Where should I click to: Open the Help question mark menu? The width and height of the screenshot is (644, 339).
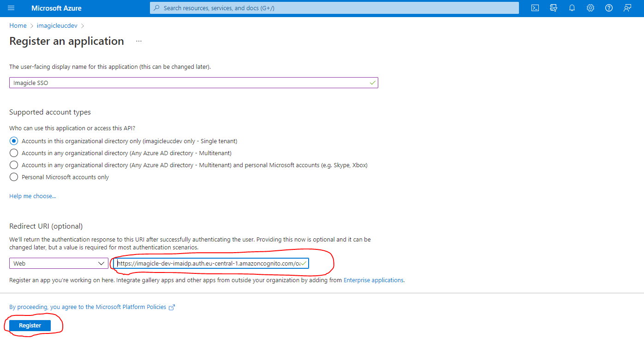[x=609, y=8]
